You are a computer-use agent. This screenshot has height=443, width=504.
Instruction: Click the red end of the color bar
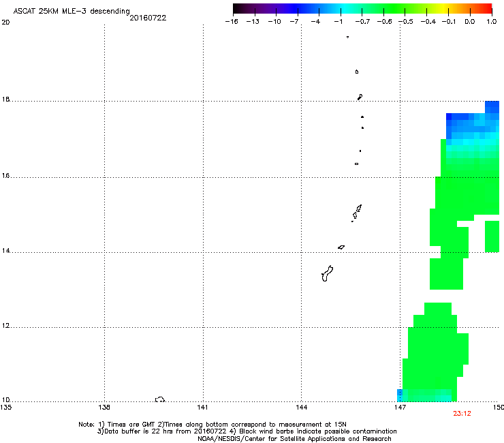click(x=488, y=8)
